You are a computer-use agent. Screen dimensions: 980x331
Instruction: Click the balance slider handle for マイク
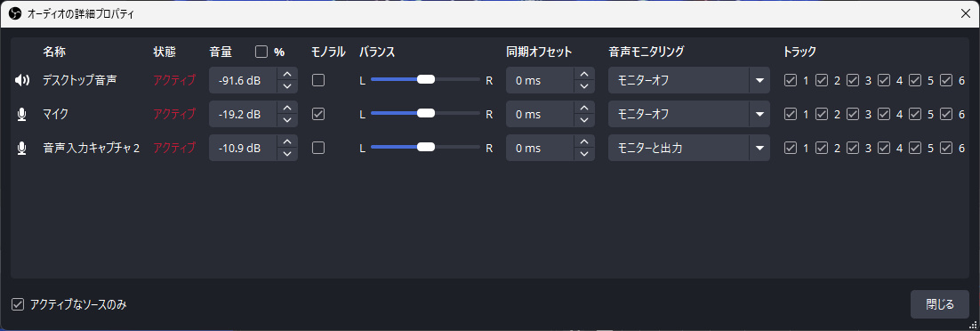point(426,113)
